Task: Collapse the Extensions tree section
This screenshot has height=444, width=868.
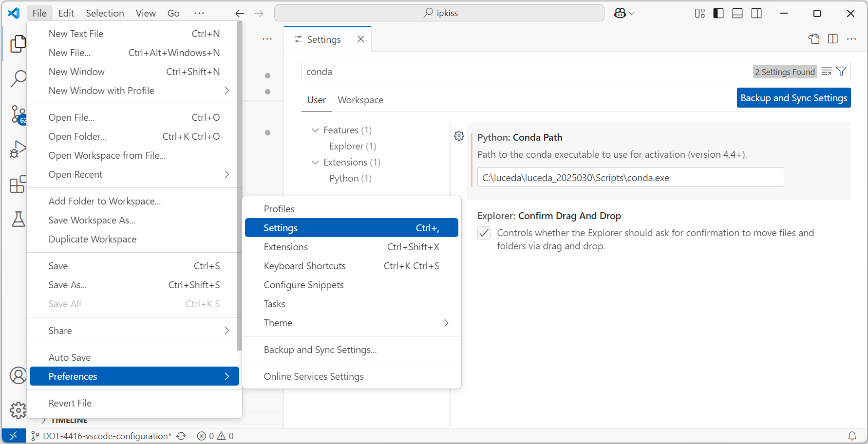Action: click(x=315, y=162)
